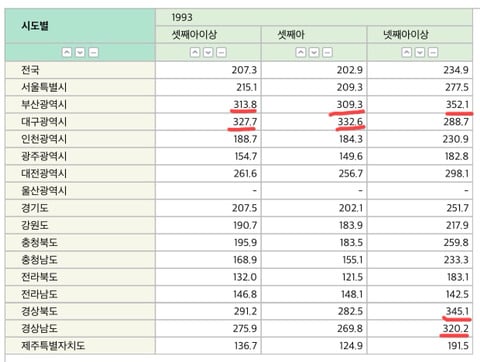480x362 pixels.
Task: Click the underlined 313.8 부산 value
Action: pyautogui.click(x=245, y=105)
